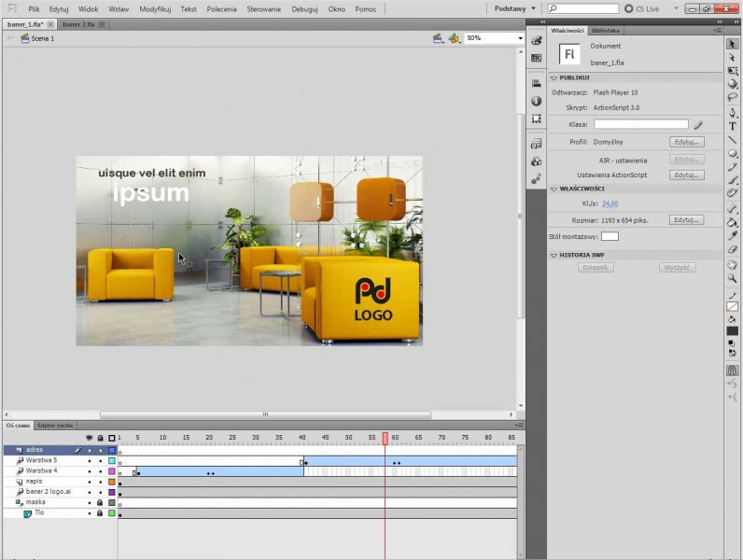Collapse the PUBLIKUJ section
The width and height of the screenshot is (743, 560).
pyautogui.click(x=554, y=77)
